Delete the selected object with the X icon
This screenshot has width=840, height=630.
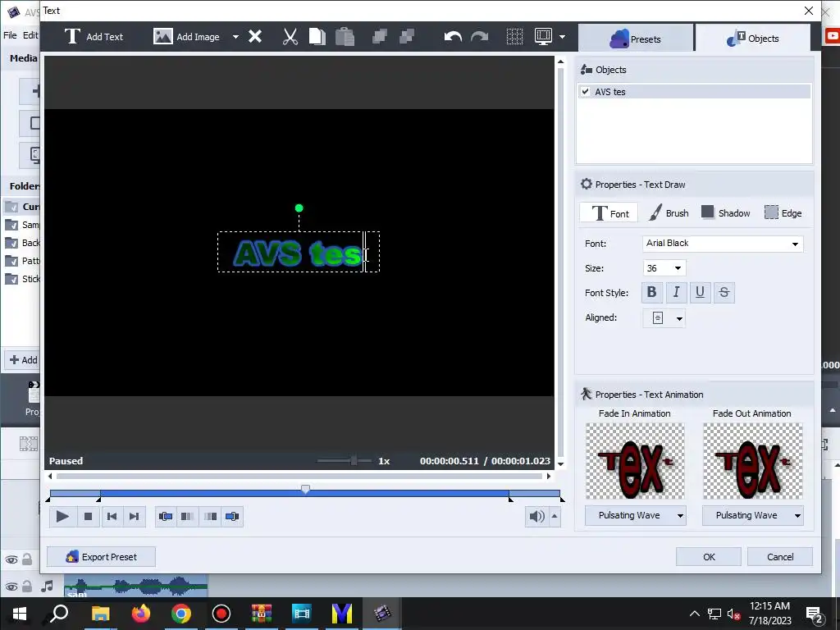click(255, 36)
